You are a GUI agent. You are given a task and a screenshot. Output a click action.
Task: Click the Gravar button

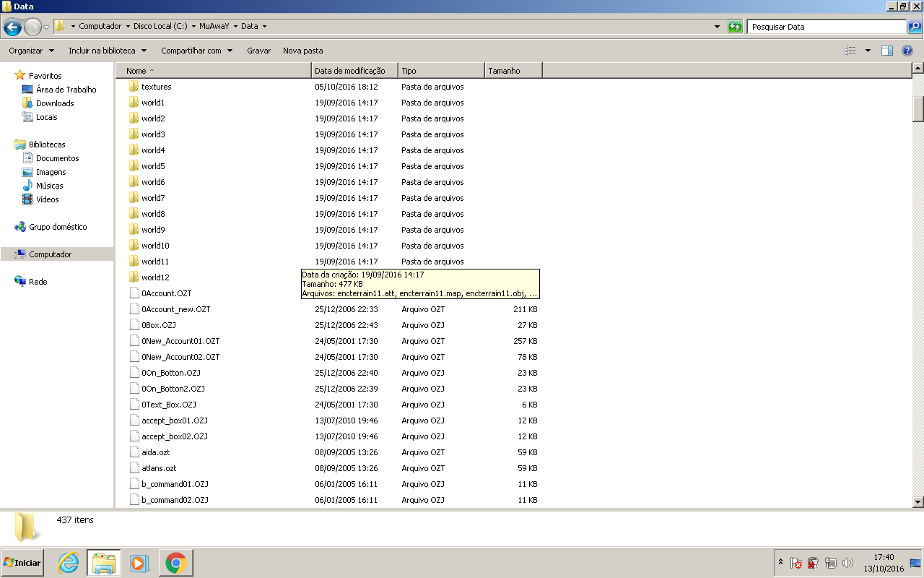[258, 51]
